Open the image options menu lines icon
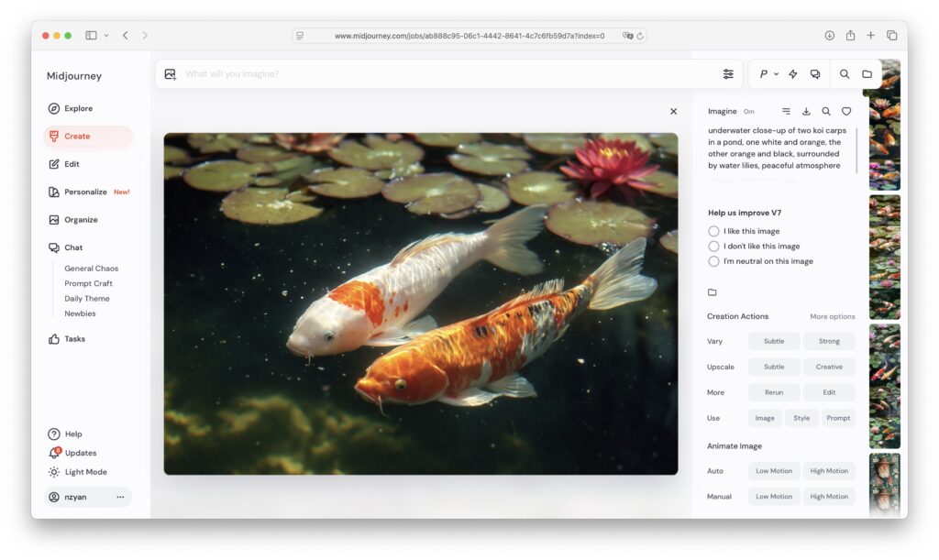Screen dimensions: 939x560 coord(786,111)
